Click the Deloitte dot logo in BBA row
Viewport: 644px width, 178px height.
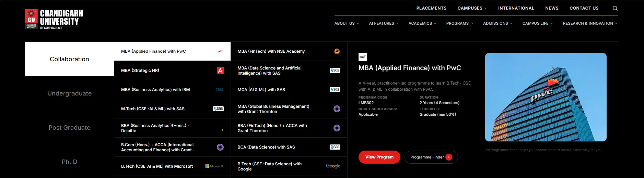point(222,130)
